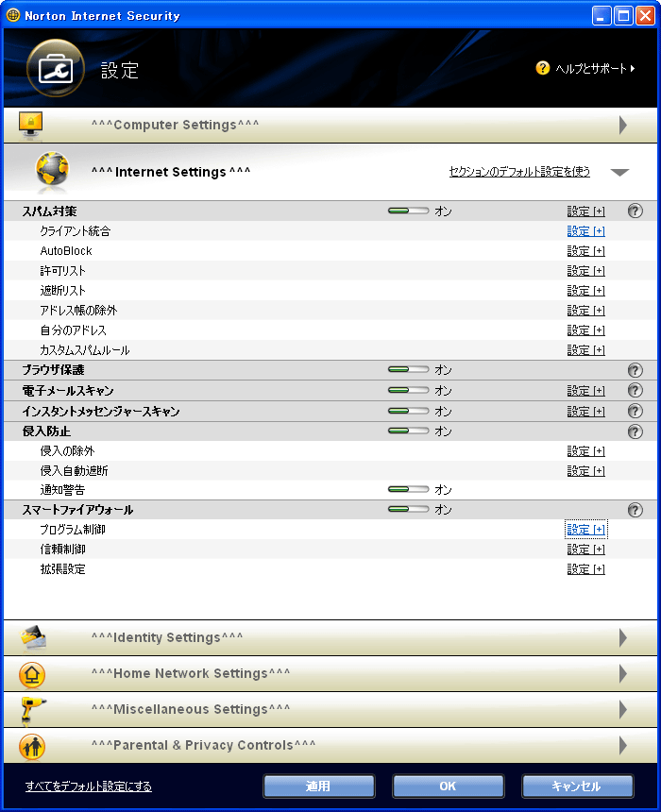Open 設定 [+] for 電子メールスキャン
The width and height of the screenshot is (661, 812).
click(x=585, y=391)
